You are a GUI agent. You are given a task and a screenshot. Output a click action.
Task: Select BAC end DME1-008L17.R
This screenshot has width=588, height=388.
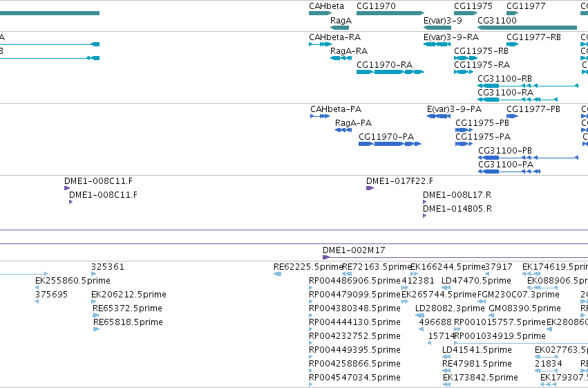pyautogui.click(x=424, y=202)
